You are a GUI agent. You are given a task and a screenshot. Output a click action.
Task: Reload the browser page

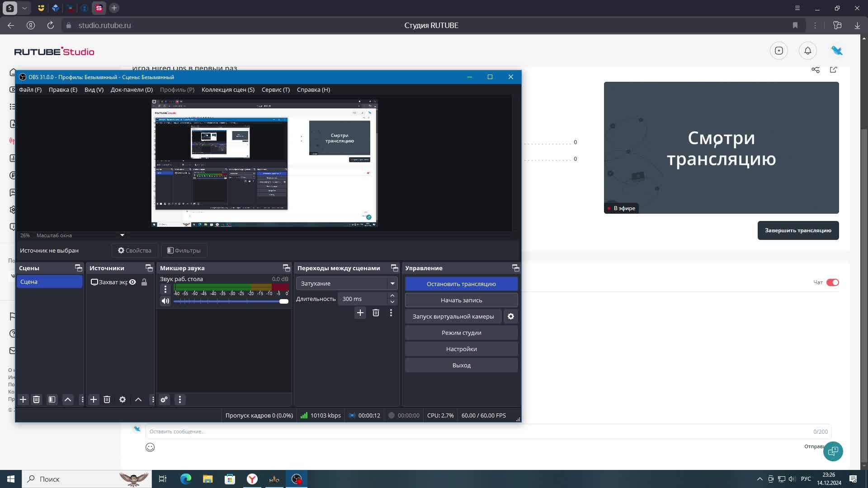[x=51, y=25]
